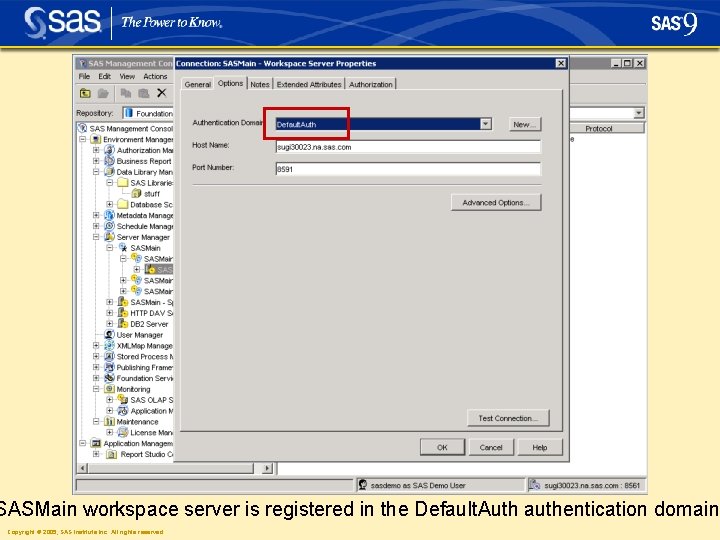
Task: Click the Server Manager icon
Action: point(109,237)
